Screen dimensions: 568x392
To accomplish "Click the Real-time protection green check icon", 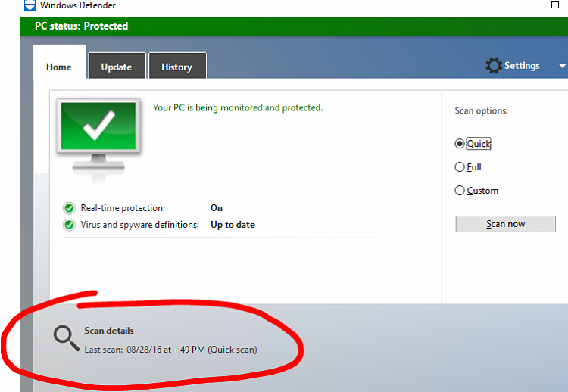I will 69,208.
